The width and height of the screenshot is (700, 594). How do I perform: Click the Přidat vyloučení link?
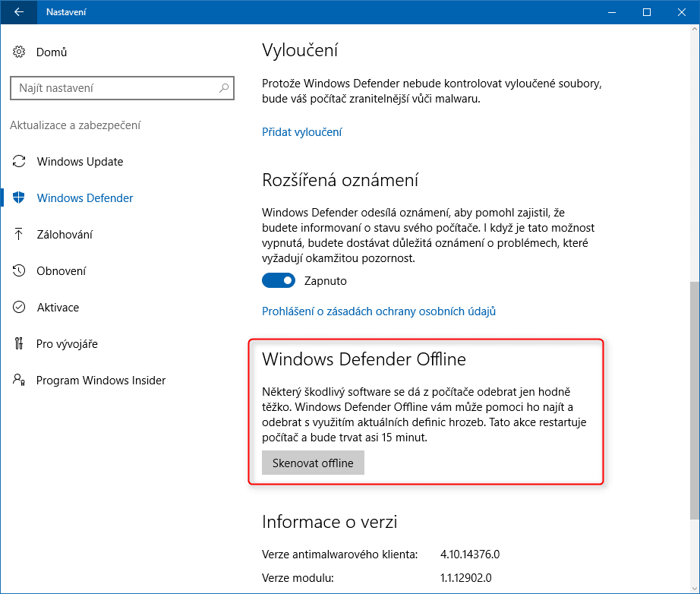pos(301,132)
